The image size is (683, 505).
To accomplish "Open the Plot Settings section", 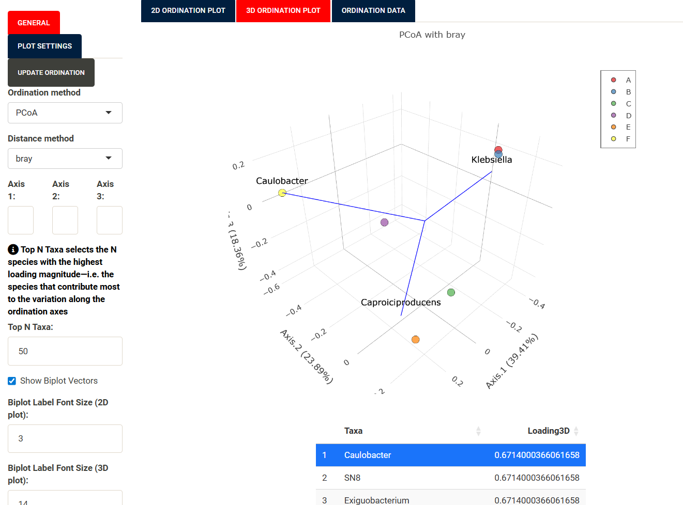I will click(x=45, y=46).
